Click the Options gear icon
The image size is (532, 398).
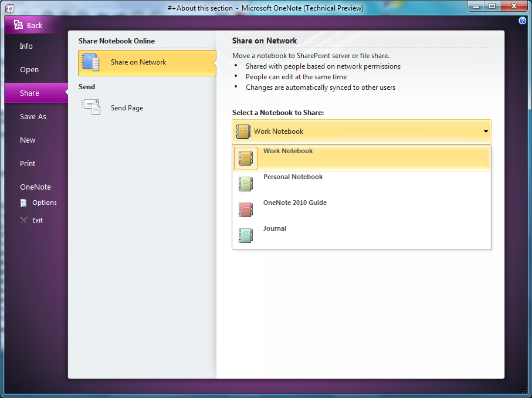point(22,203)
